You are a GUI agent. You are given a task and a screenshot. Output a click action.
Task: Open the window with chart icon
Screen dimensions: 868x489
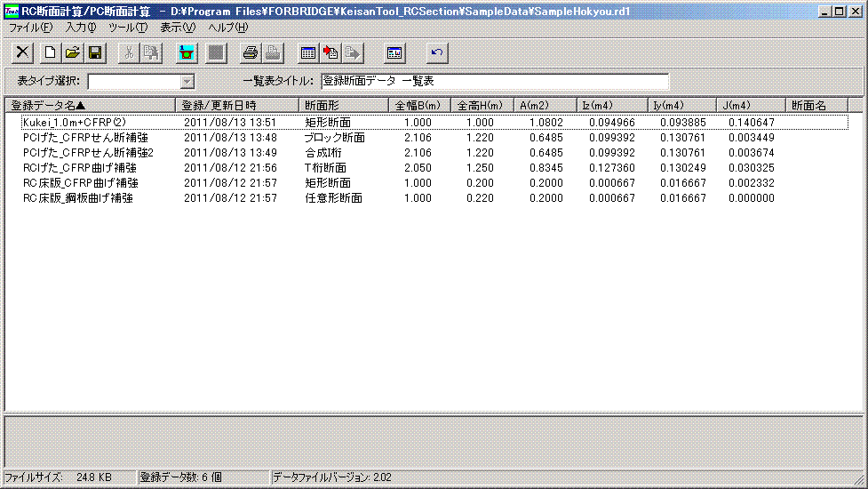click(x=394, y=53)
